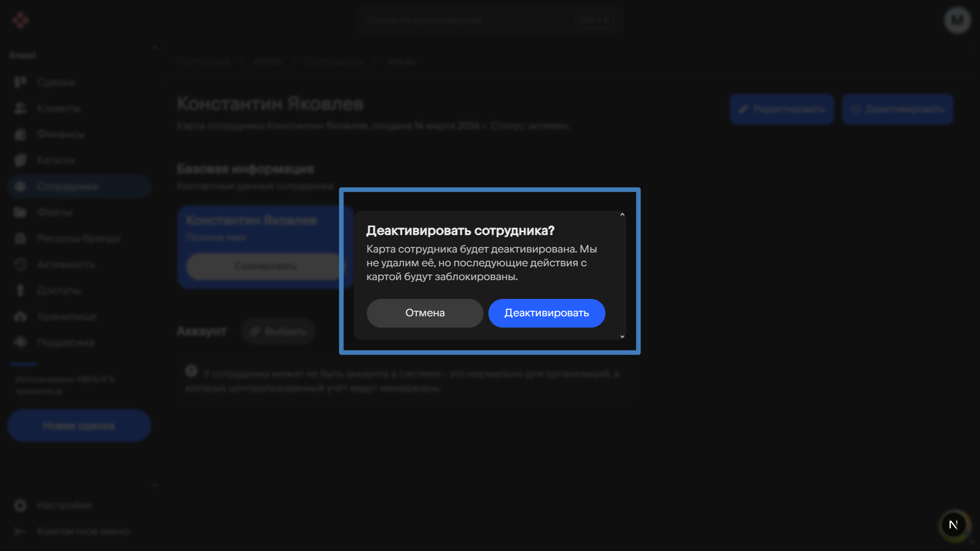This screenshot has height=551, width=980.
Task: Open Каталог icon in sidebar
Action: (x=20, y=160)
